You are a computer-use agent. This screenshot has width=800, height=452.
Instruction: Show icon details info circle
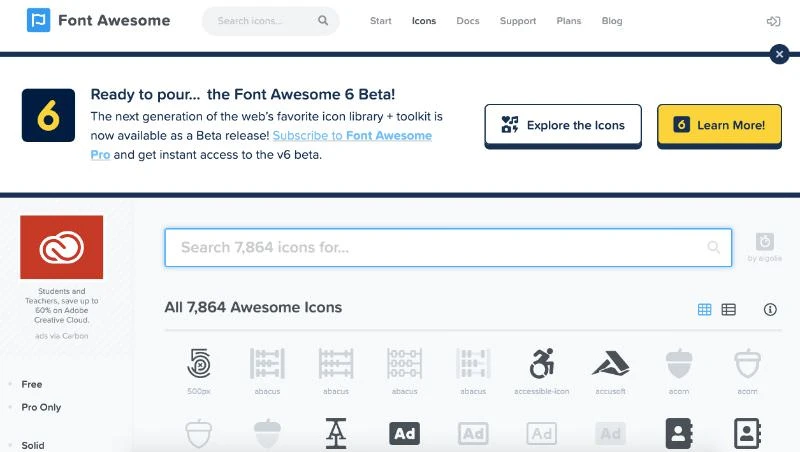coord(770,310)
